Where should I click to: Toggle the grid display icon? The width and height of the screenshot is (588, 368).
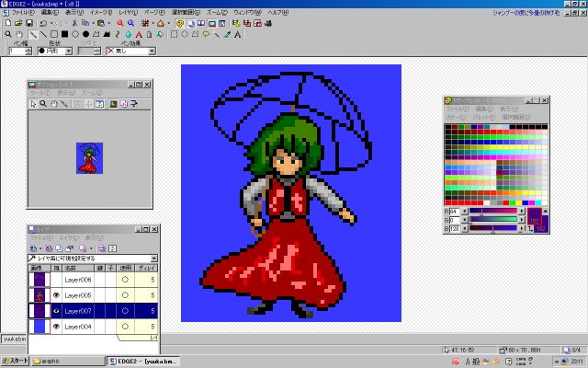pyautogui.click(x=145, y=23)
